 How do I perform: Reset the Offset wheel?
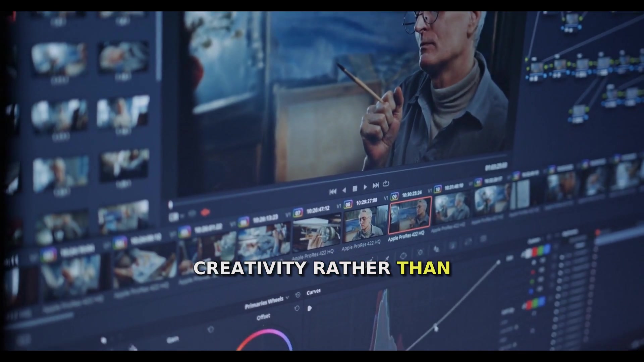coord(297,308)
